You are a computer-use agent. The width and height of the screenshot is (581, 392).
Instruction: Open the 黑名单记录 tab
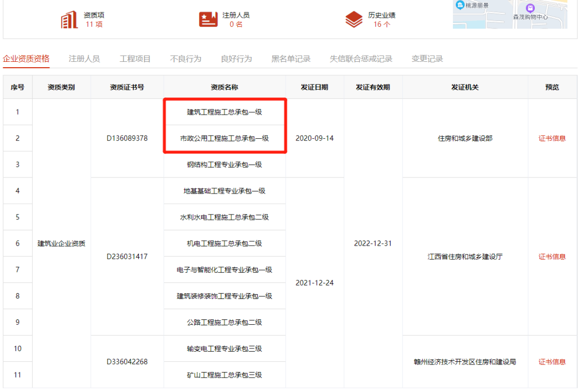pos(290,59)
